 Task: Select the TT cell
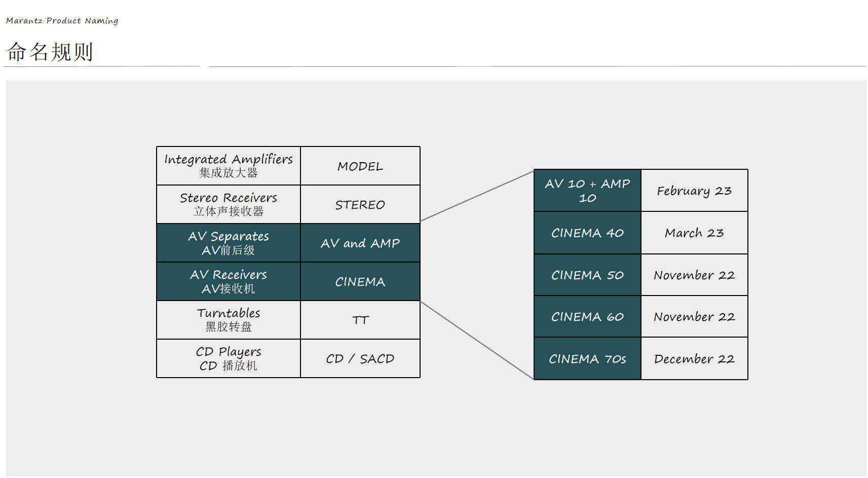(360, 320)
